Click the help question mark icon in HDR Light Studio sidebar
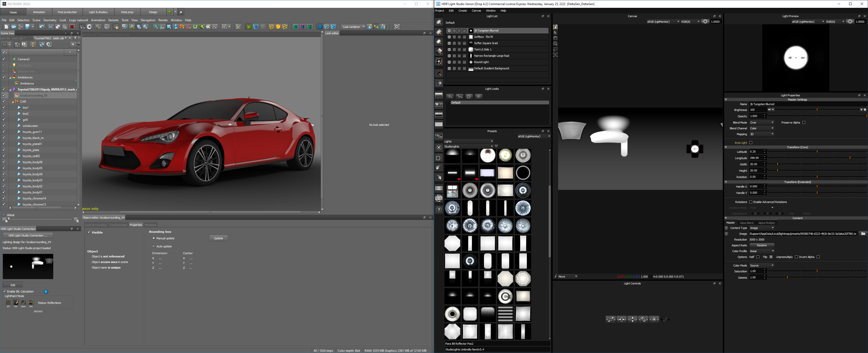Screen dimensions: 868x353 tap(439, 210)
